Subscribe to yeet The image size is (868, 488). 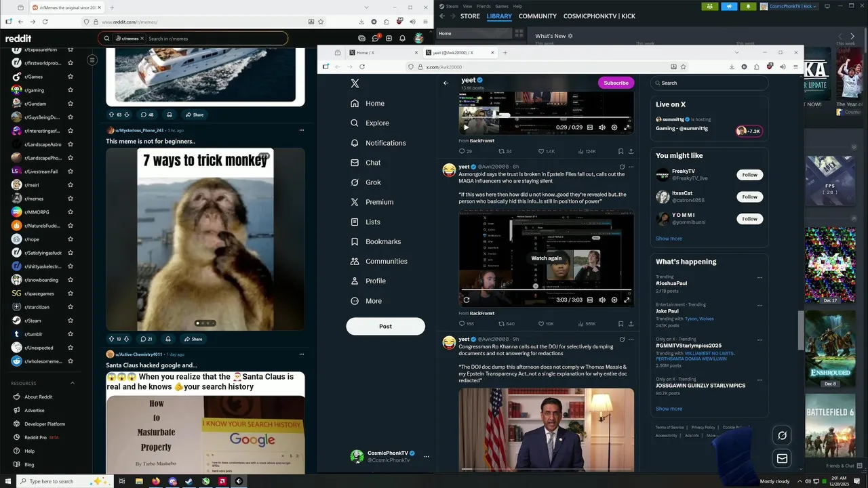pyautogui.click(x=616, y=83)
